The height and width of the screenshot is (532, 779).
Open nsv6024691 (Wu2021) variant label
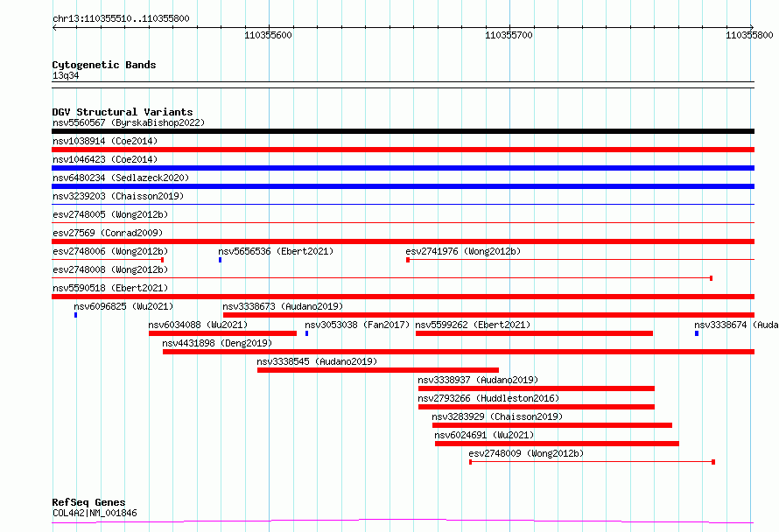click(x=484, y=435)
